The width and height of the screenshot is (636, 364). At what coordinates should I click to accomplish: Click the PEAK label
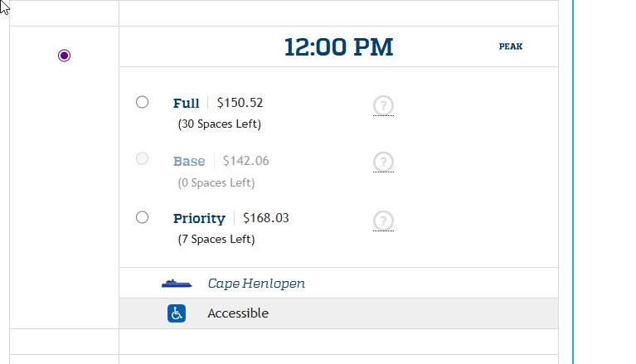[x=511, y=47]
